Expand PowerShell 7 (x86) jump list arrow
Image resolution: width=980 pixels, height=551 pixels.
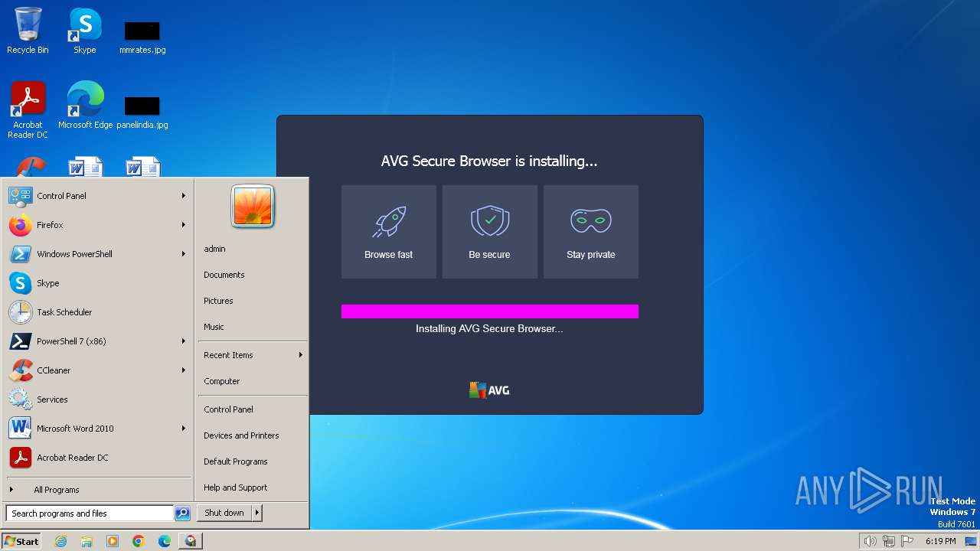point(184,341)
